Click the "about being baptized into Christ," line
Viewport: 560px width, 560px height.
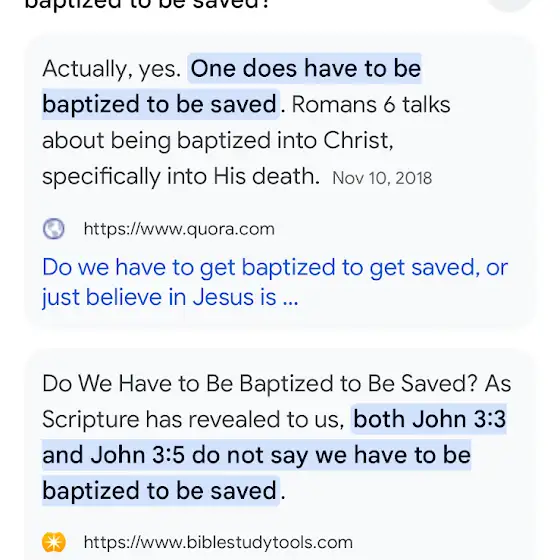coord(218,140)
